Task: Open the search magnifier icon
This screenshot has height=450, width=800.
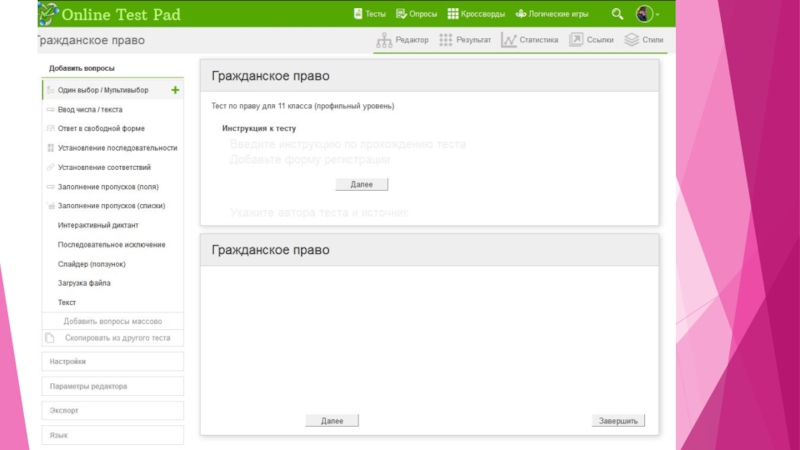Action: click(x=617, y=14)
